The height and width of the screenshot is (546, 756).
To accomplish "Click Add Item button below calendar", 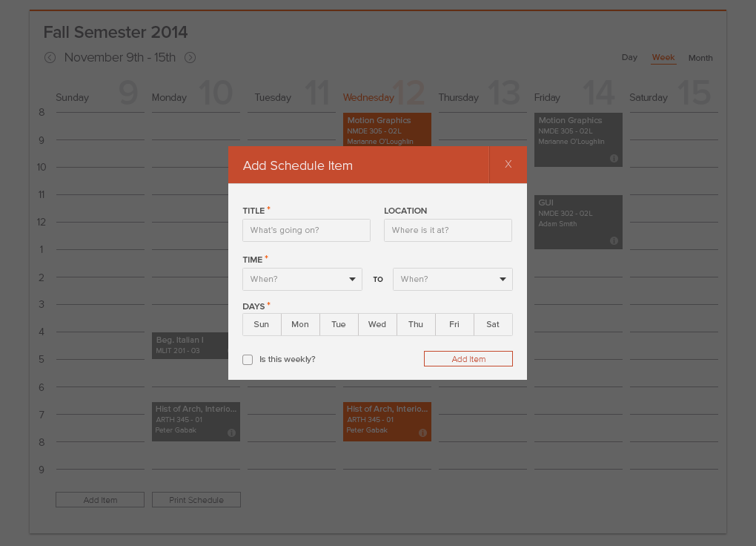I will pyautogui.click(x=100, y=500).
